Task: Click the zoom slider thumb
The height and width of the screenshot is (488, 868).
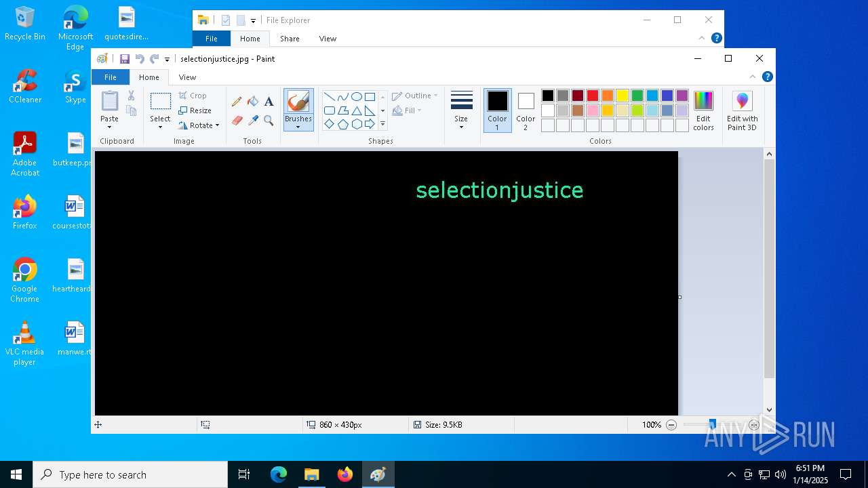Action: pos(712,425)
